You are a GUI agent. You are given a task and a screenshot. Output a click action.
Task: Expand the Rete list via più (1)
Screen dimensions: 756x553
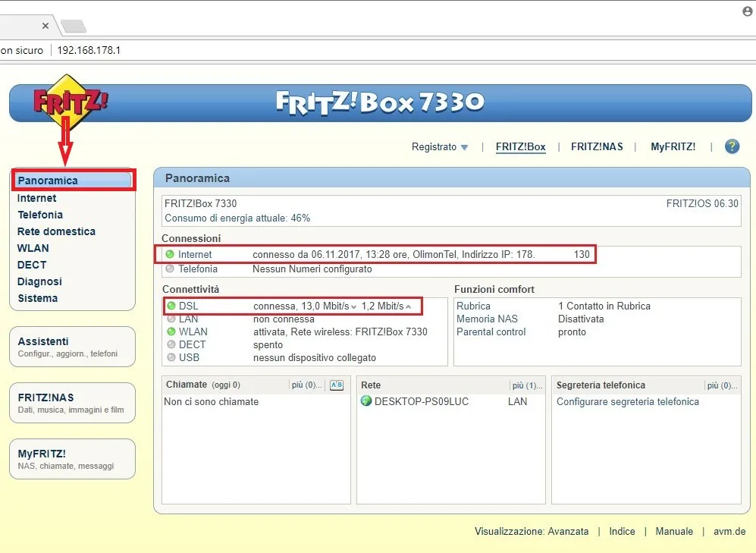[528, 385]
